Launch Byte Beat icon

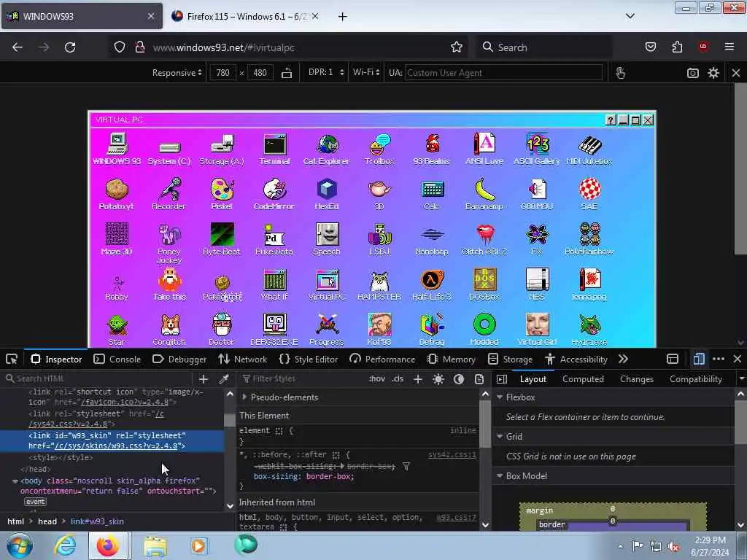pyautogui.click(x=222, y=239)
